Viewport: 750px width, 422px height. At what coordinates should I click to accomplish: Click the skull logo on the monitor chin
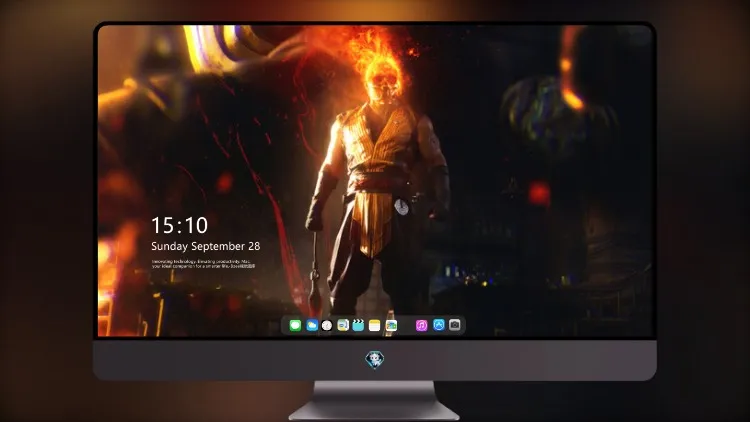coord(375,360)
